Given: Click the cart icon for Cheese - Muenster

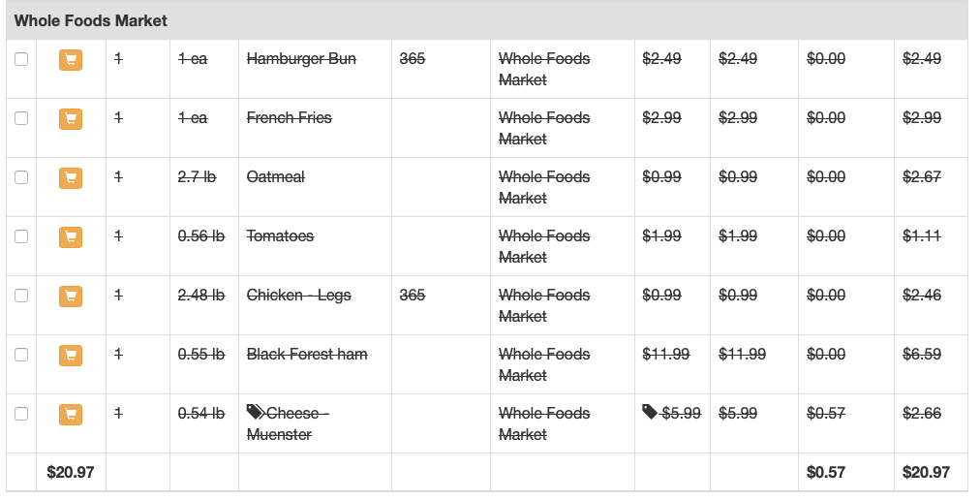Looking at the screenshot, I should (71, 415).
